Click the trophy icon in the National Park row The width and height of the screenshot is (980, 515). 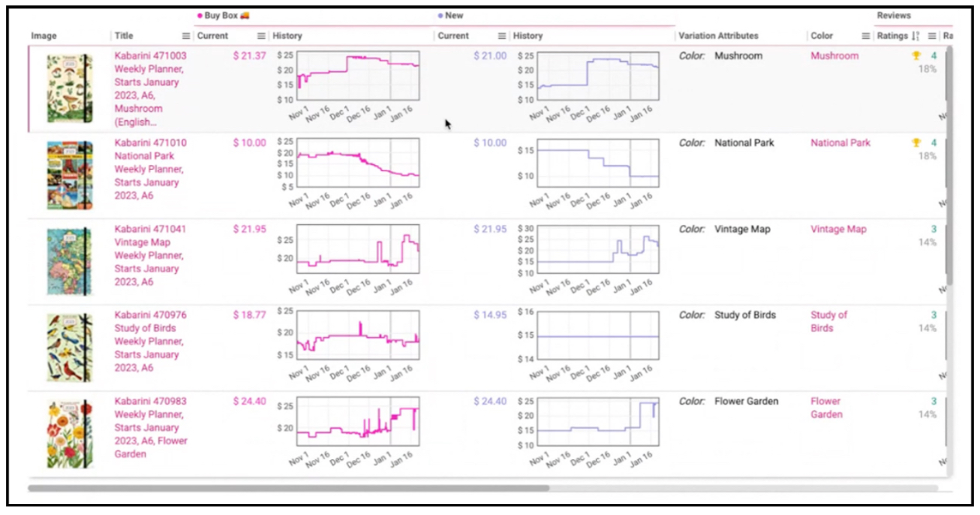(x=916, y=143)
